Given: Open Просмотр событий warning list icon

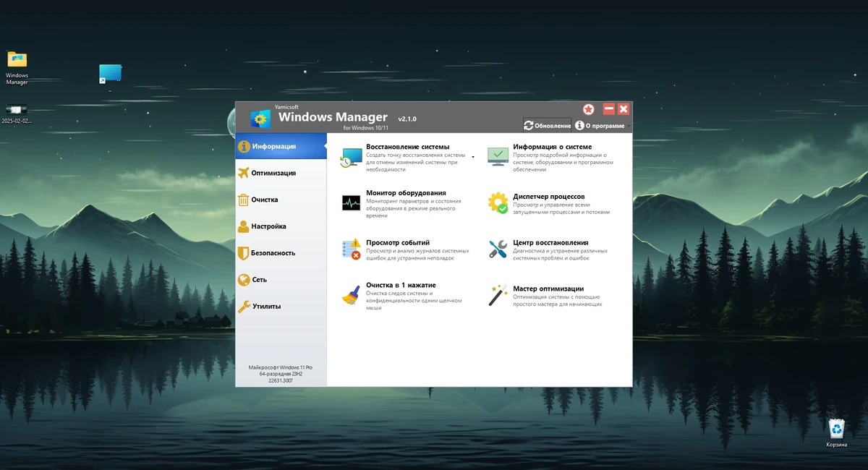Looking at the screenshot, I should coord(351,249).
